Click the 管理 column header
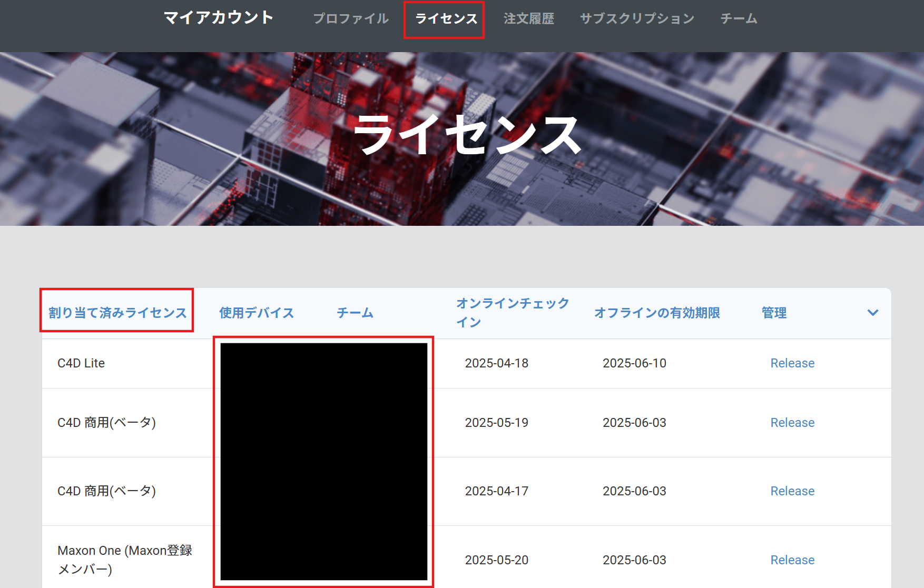Viewport: 924px width, 588px height. 774,313
